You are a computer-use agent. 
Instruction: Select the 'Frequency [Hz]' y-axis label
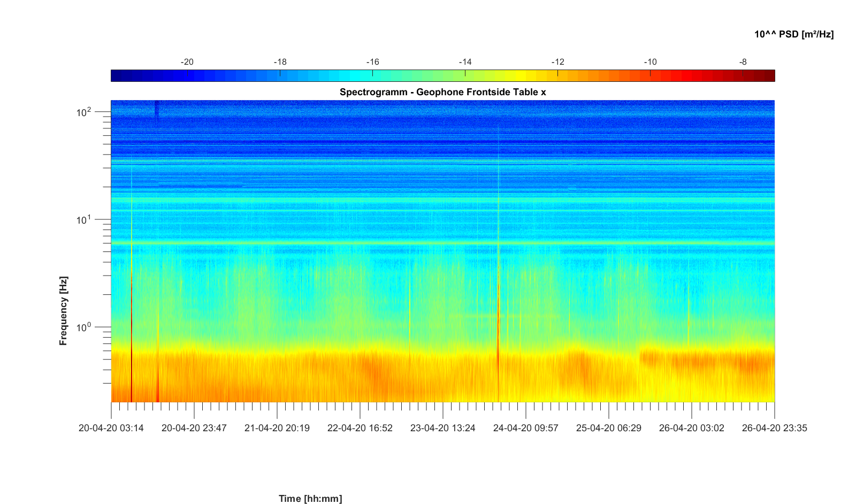[64, 311]
